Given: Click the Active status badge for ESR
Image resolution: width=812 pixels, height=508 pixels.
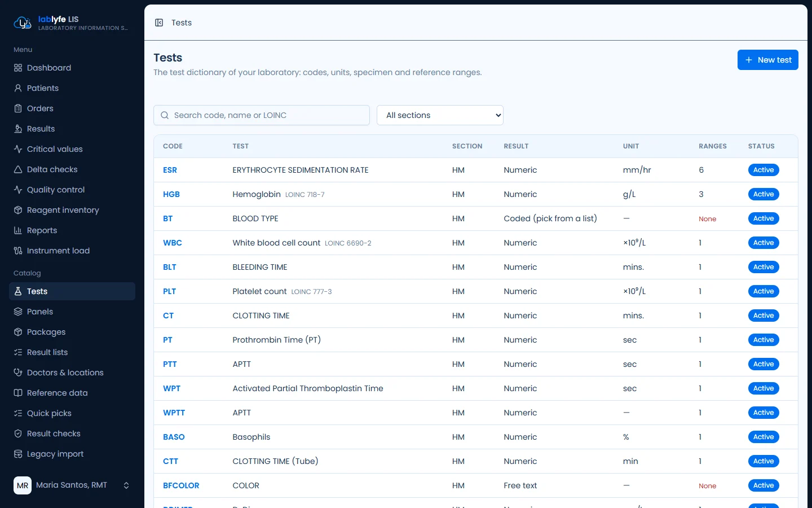Looking at the screenshot, I should [764, 170].
